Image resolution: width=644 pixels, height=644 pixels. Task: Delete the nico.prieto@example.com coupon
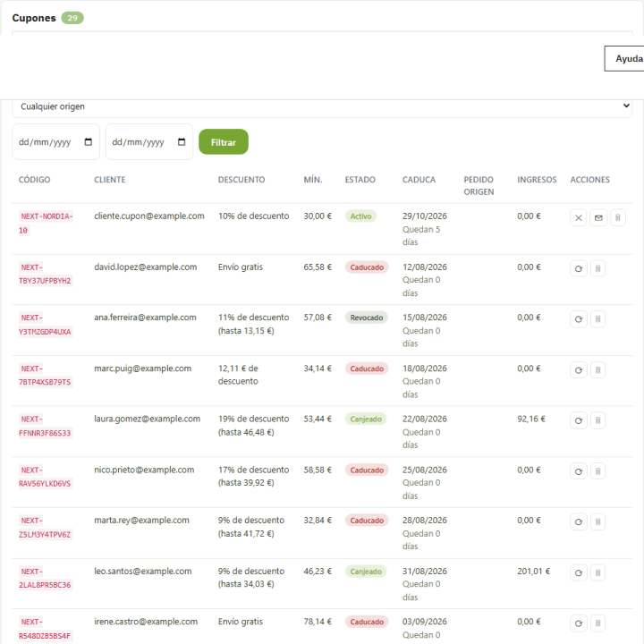coord(598,471)
